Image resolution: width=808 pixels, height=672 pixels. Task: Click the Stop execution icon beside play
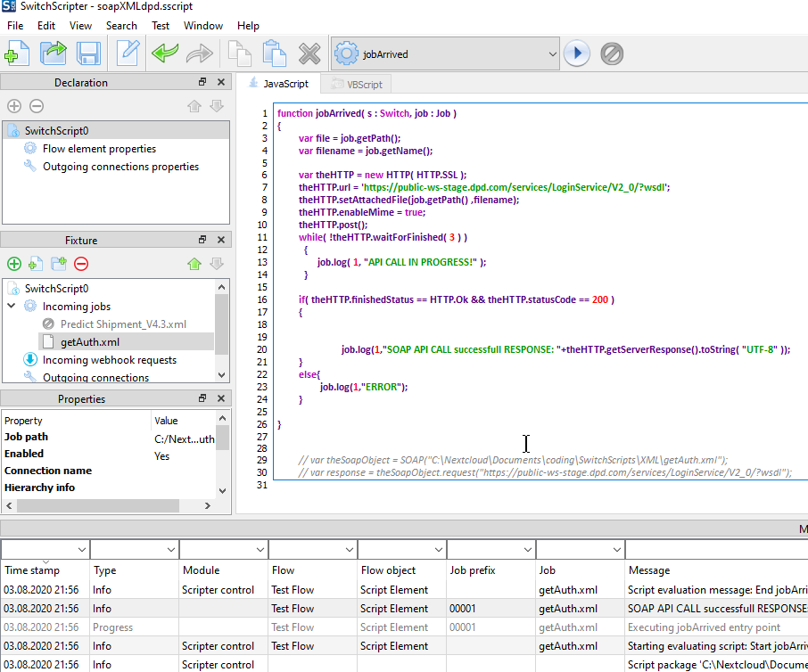[612, 53]
